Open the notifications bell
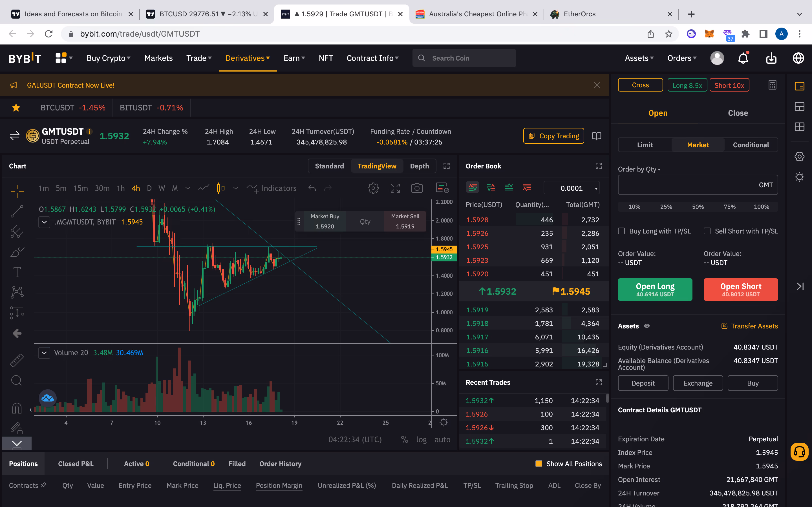 [x=743, y=58]
